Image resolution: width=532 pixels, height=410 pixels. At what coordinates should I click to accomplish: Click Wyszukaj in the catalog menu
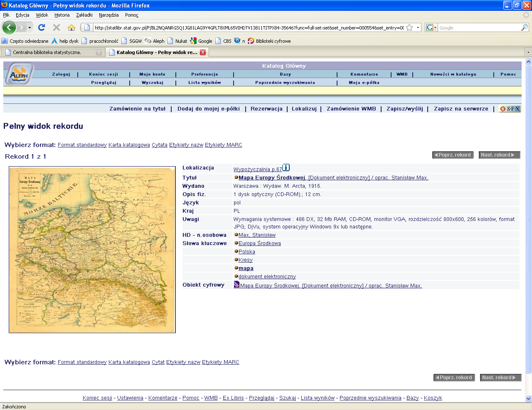tap(153, 83)
